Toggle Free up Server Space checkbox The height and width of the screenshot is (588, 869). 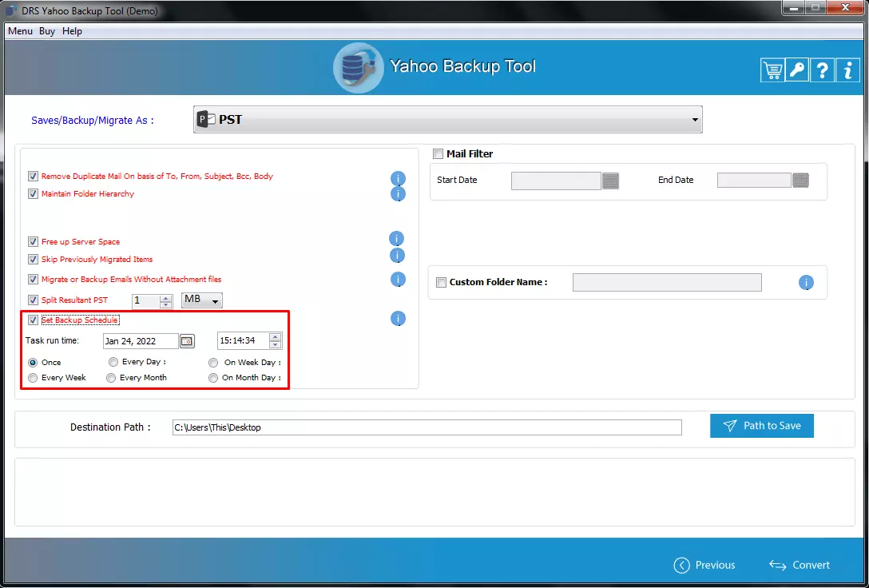pos(33,241)
